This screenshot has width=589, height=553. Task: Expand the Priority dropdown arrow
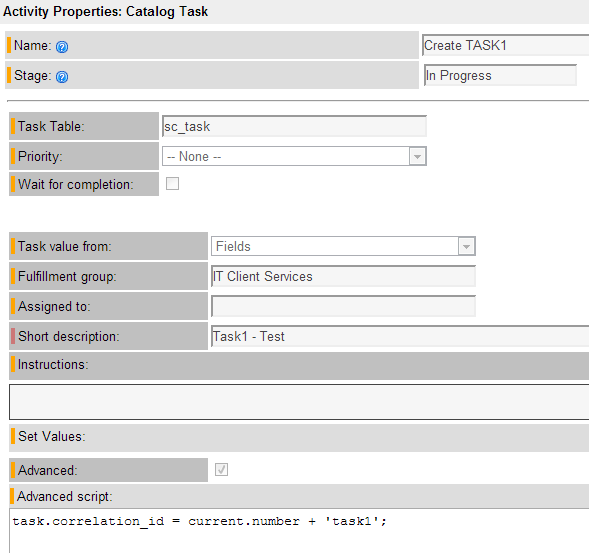(x=417, y=156)
